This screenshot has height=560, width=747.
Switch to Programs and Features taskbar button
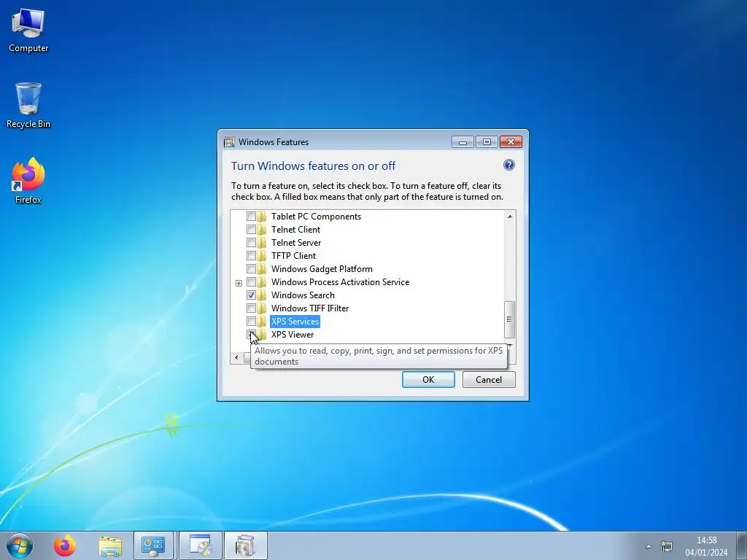[x=201, y=545]
